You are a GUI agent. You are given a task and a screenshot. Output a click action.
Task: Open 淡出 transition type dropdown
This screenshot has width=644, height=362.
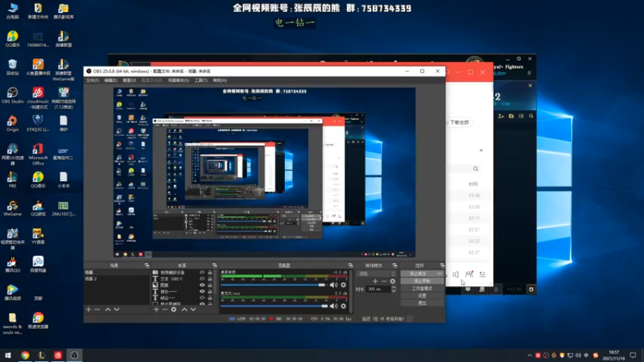377,274
